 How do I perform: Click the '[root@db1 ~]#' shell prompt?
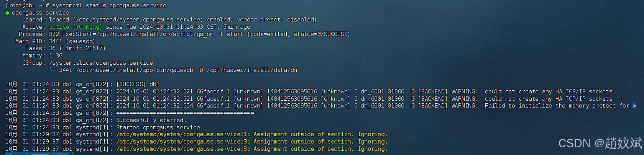click(27, 5)
